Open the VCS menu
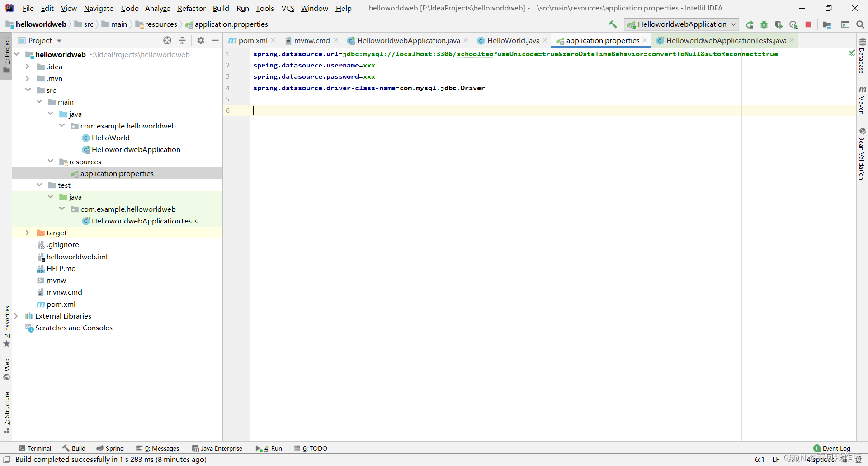Viewport: 868px width, 466px height. [x=288, y=8]
